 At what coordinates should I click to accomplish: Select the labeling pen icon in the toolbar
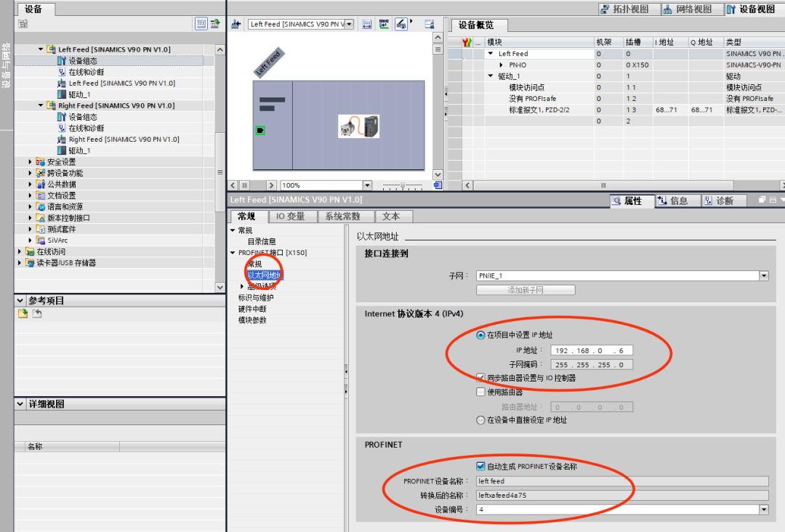pyautogui.click(x=402, y=24)
